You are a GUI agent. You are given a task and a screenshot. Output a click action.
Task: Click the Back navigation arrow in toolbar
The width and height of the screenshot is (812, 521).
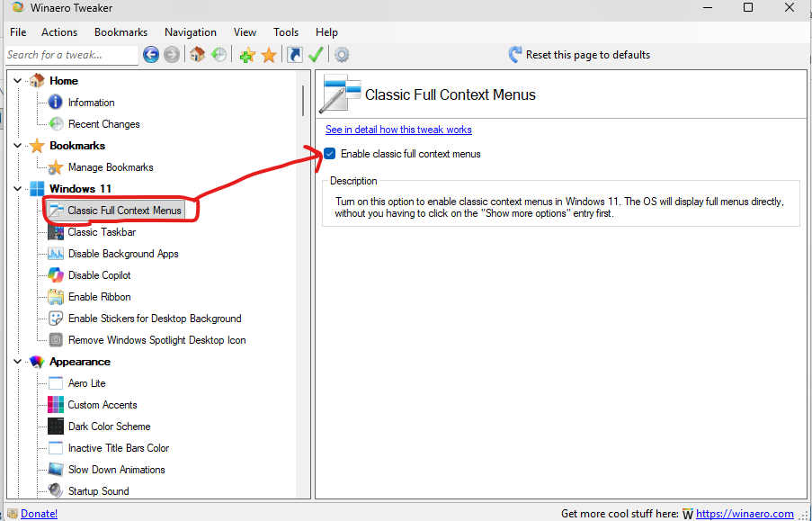151,54
